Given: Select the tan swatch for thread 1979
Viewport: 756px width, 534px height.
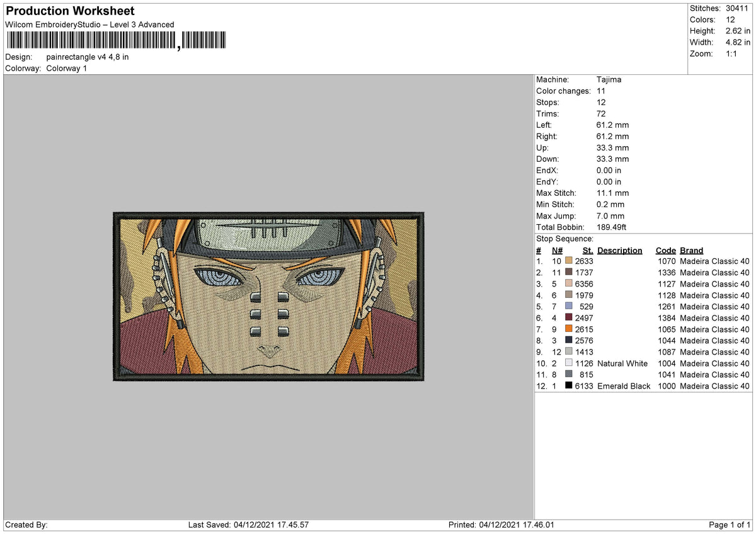Looking at the screenshot, I should 570,295.
